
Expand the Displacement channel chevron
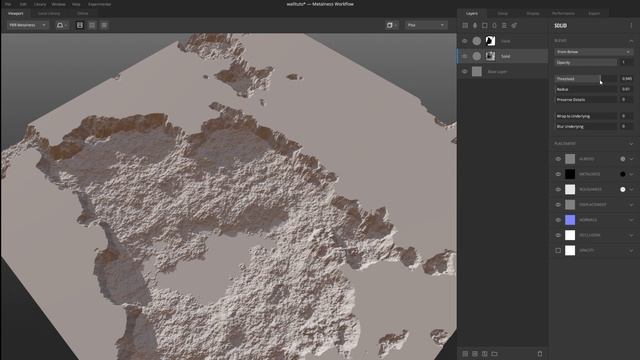631,204
